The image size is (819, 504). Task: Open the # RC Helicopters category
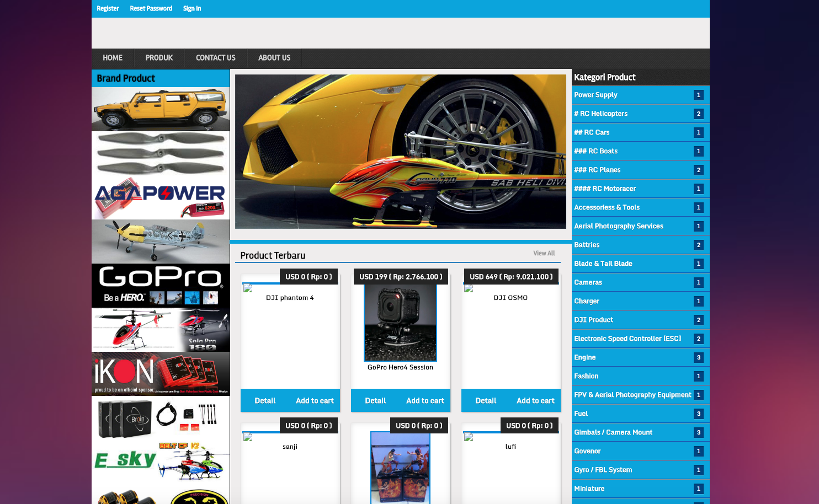(x=600, y=114)
